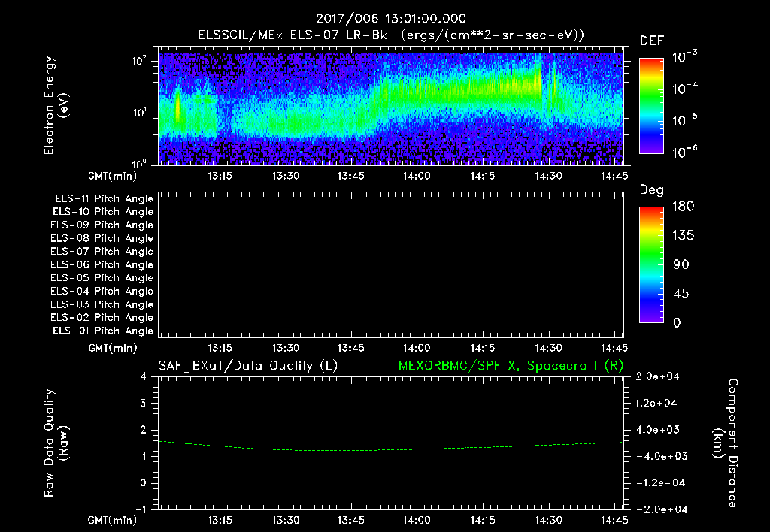
Task: Click the DEF color bar scale
Action: [651, 106]
